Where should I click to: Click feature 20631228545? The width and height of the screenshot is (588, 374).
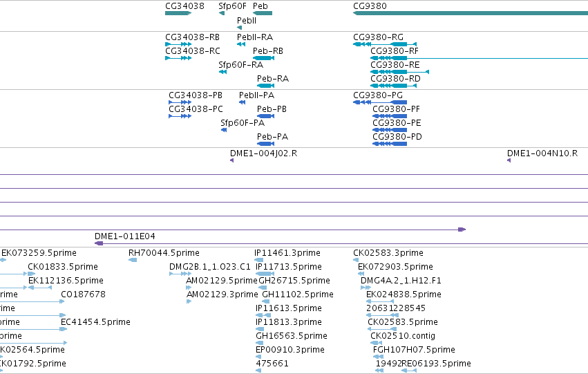coord(382,315)
